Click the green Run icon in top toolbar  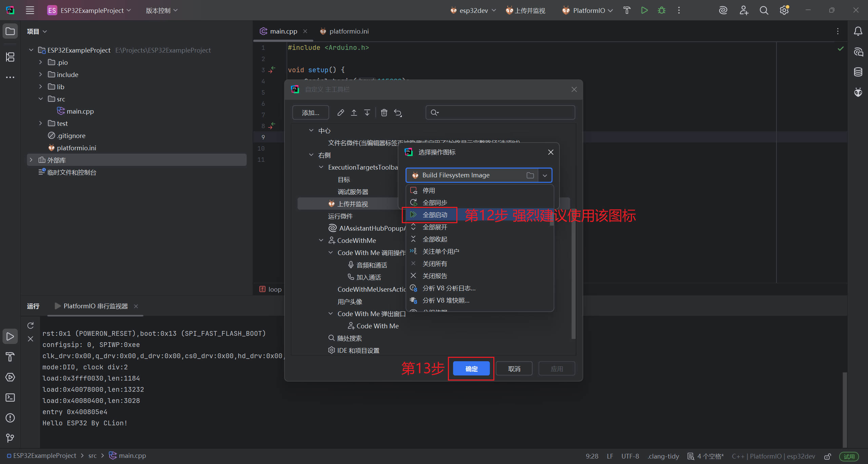pos(644,11)
